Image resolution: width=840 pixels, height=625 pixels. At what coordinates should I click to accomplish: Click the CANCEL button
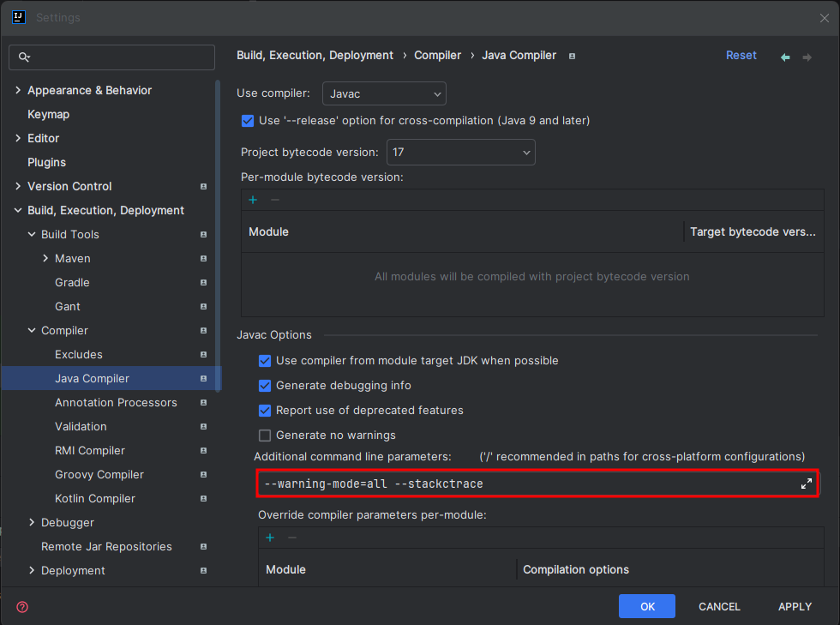719,606
